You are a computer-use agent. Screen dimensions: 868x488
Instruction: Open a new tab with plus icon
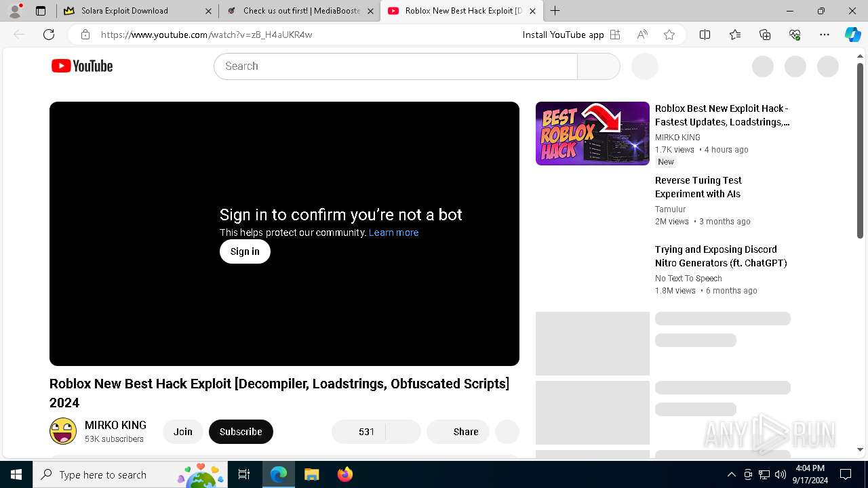555,11
